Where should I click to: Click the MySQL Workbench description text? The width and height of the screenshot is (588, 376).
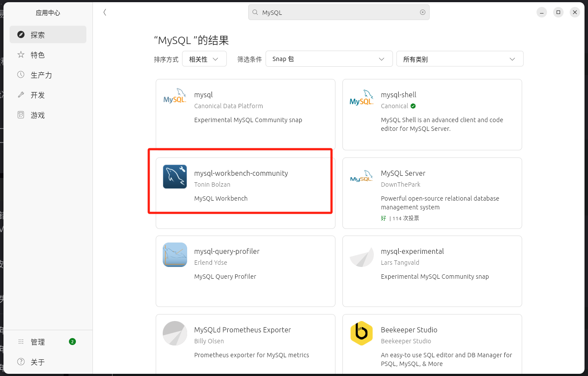pos(221,198)
